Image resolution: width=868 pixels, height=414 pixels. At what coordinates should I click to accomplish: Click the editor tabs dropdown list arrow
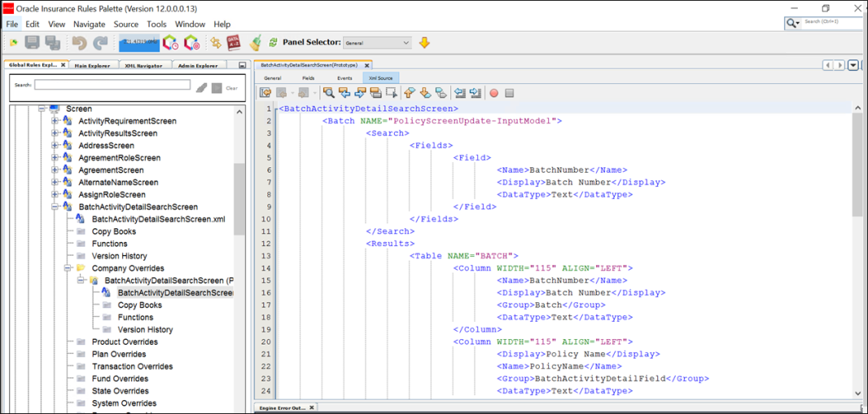click(853, 65)
